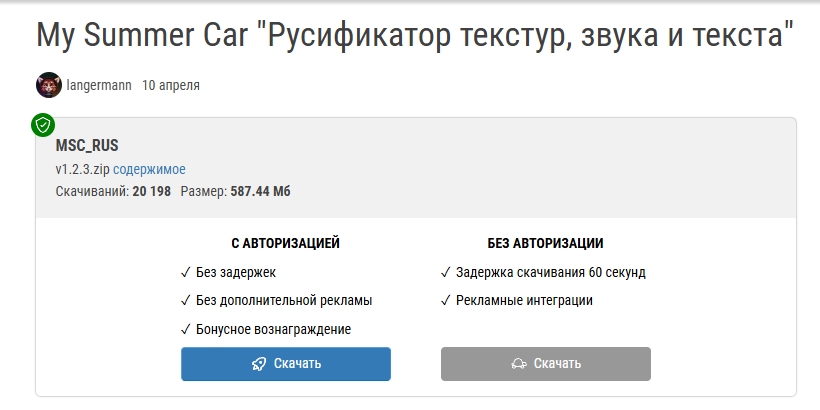The height and width of the screenshot is (410, 820).
Task: Click the "БЕЗ АВТОРИЗАЦИИ" column heading
Action: pyautogui.click(x=545, y=243)
